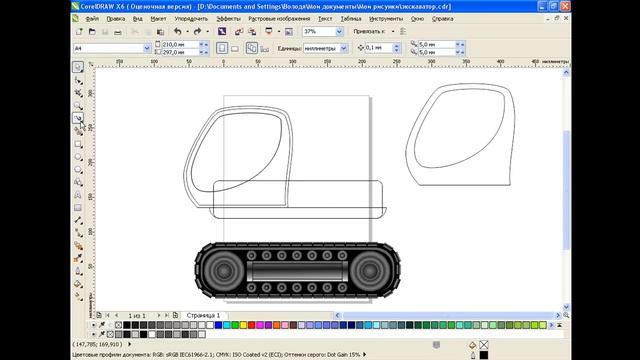This screenshot has width=640, height=360.
Task: Set portrait page orientation
Action: (x=222, y=48)
